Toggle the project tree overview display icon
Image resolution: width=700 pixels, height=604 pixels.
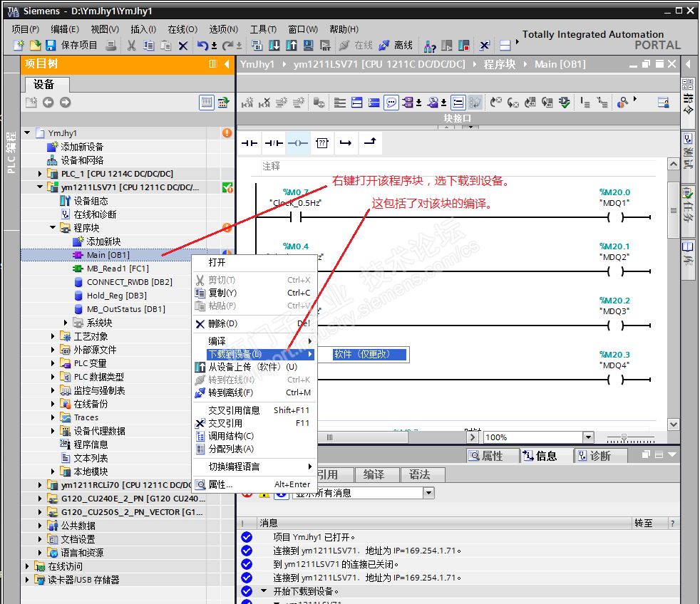[206, 103]
